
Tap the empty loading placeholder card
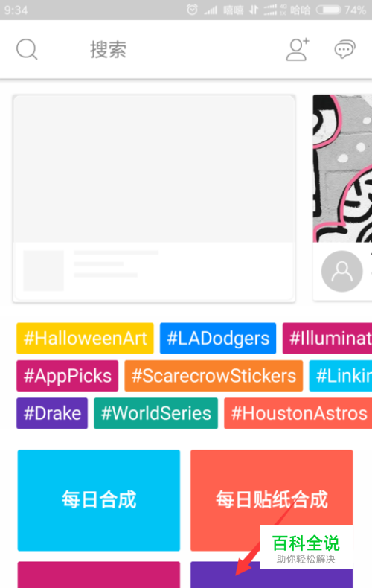[154, 199]
